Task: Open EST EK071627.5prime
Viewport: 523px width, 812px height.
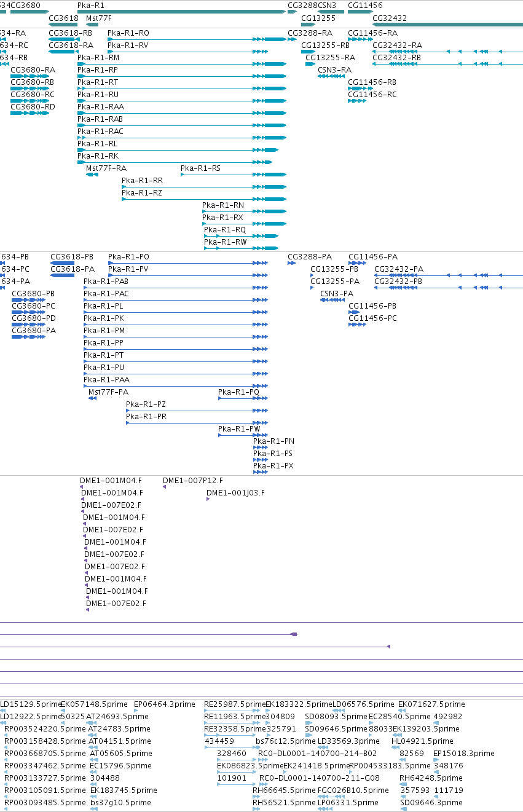Action: [432, 704]
